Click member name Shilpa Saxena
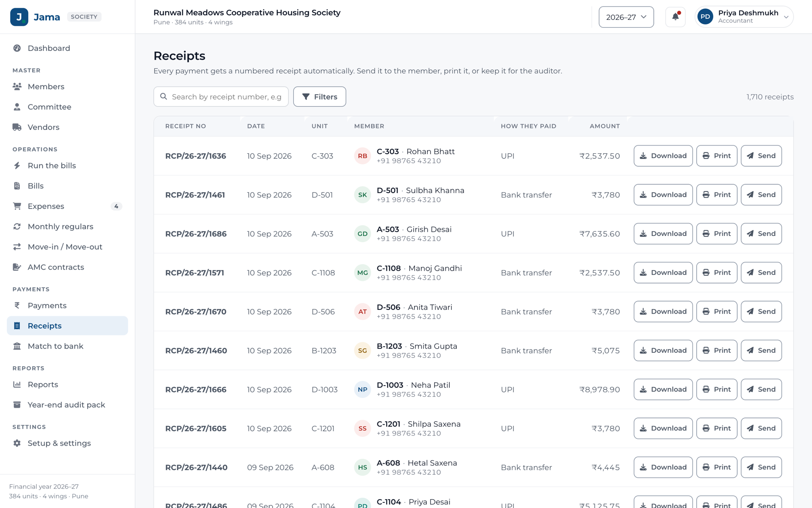Viewport: 812px width, 508px height. tap(434, 424)
